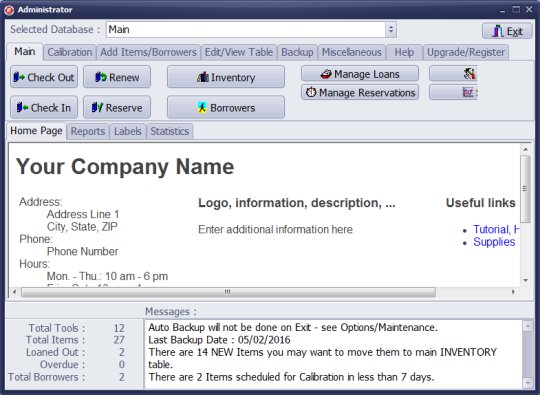Switch to the Backup tab
The image size is (540, 395).
pos(297,52)
